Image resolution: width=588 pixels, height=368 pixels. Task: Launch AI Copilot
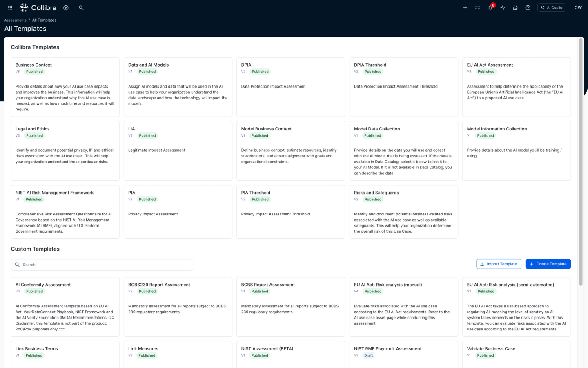click(x=552, y=8)
